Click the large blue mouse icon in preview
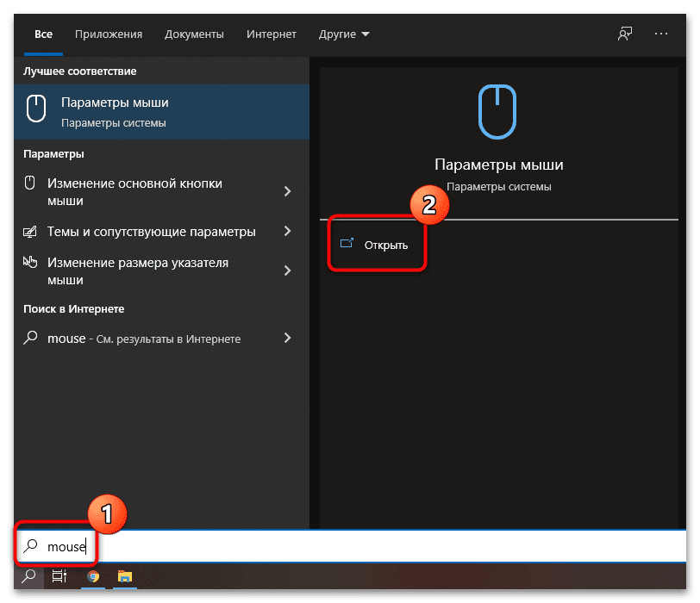Image resolution: width=700 pixels, height=603 pixels. pyautogui.click(x=497, y=111)
